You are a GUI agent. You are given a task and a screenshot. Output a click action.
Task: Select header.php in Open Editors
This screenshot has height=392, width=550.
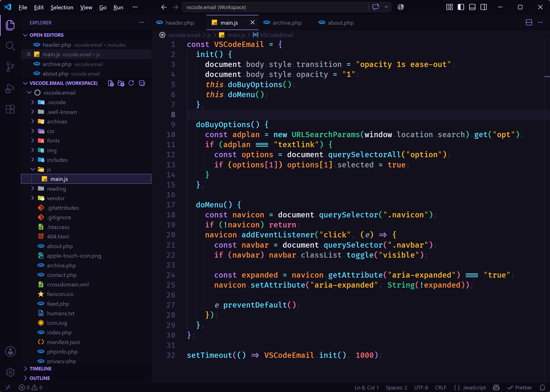point(86,45)
